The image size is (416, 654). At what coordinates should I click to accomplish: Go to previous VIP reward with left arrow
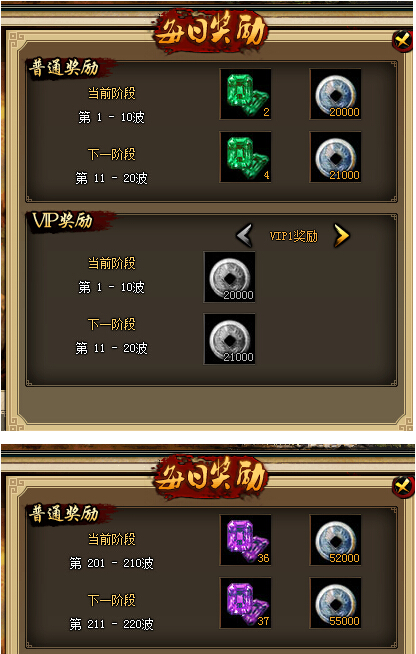(245, 236)
